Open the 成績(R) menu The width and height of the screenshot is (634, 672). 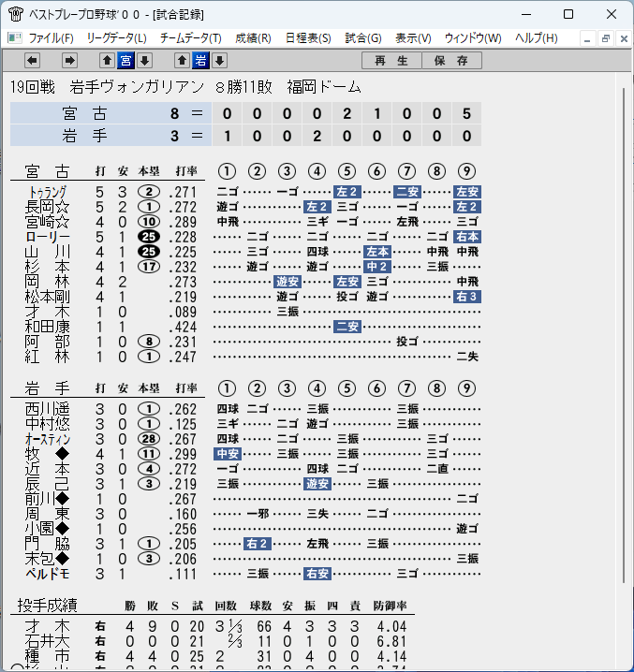coord(253,38)
